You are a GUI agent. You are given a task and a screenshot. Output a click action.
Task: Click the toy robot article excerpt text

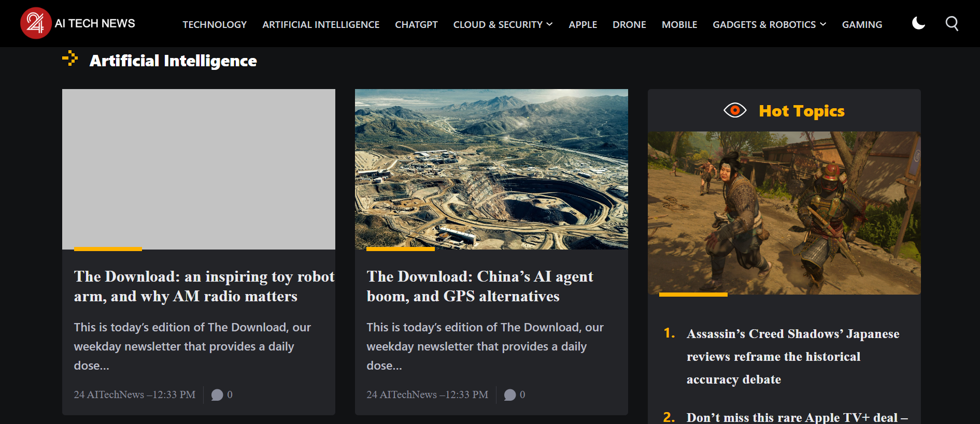pos(192,346)
